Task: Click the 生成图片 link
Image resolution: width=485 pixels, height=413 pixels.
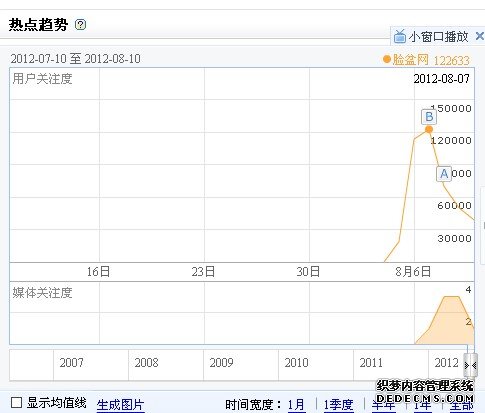Action: tap(120, 405)
